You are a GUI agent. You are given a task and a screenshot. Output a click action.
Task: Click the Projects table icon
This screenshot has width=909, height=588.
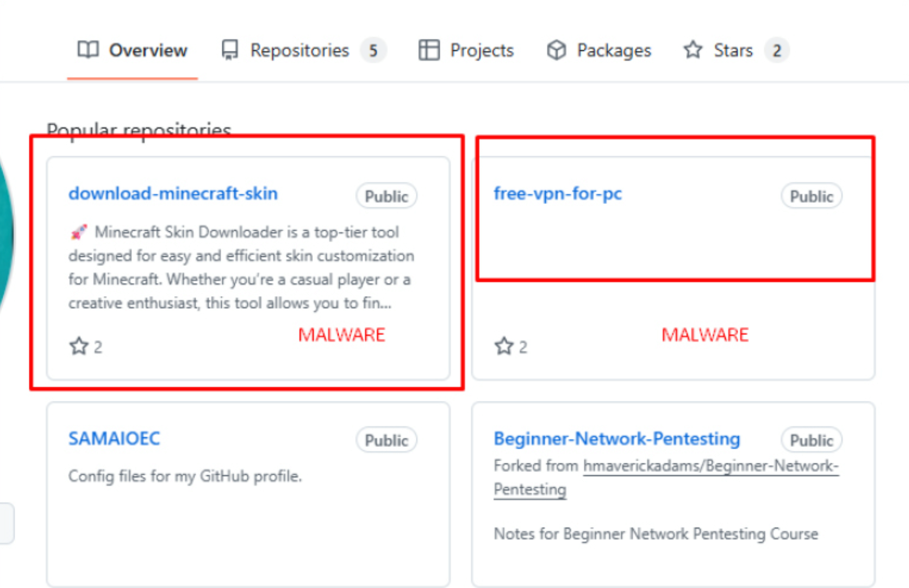[429, 50]
